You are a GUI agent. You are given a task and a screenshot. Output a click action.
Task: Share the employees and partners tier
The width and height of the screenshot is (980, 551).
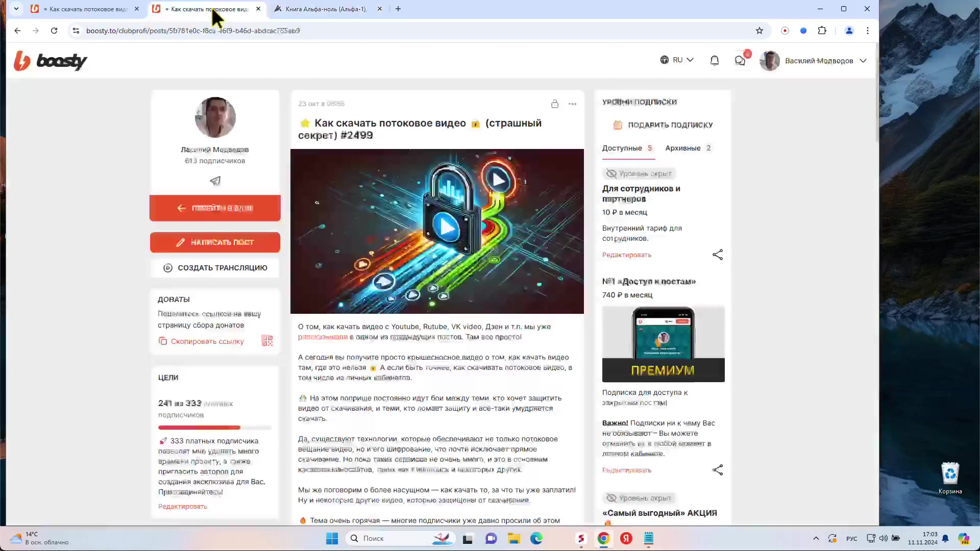pos(718,255)
